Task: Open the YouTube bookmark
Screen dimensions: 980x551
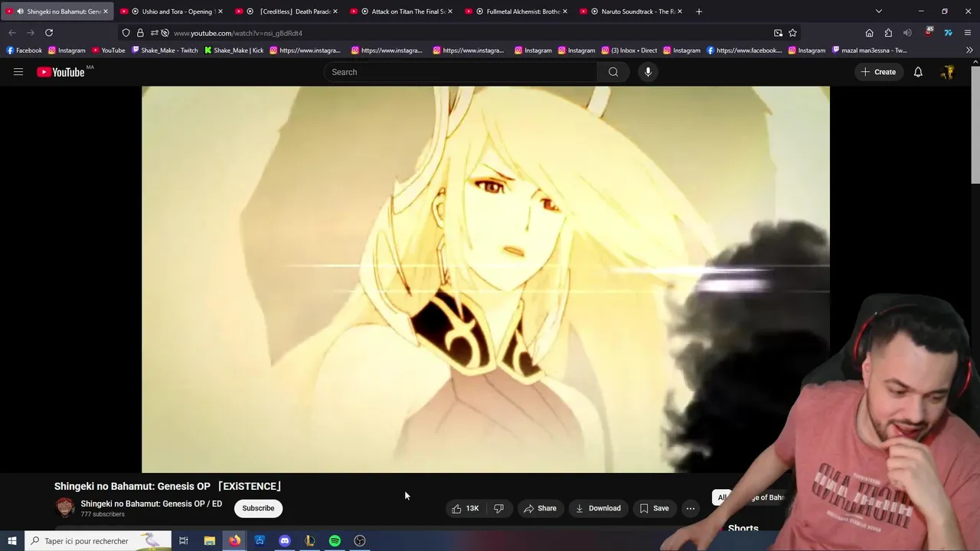Action: tap(108, 51)
